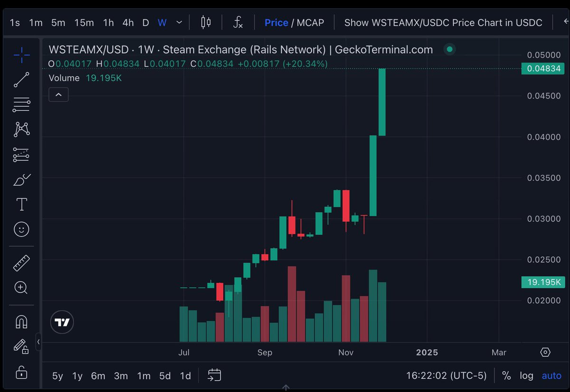
Task: Set date range to 5y
Action: (x=57, y=376)
